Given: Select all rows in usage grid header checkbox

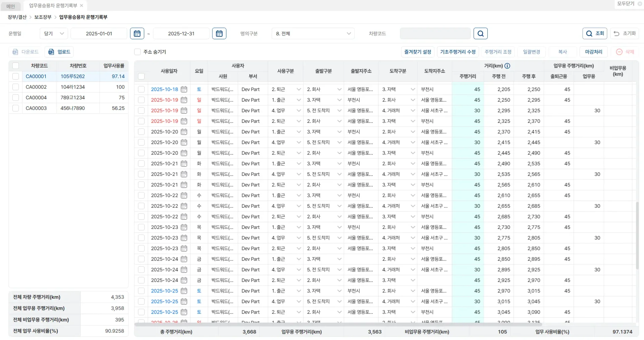Looking at the screenshot, I should coord(141,76).
